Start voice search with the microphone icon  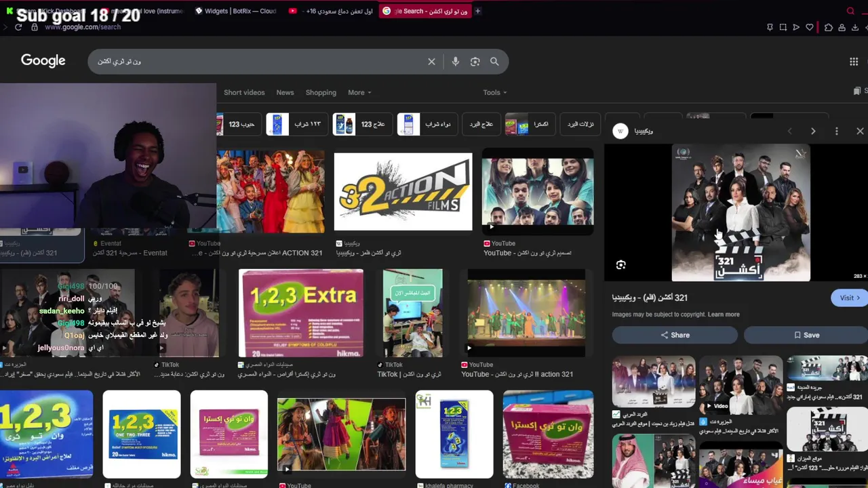click(x=455, y=62)
